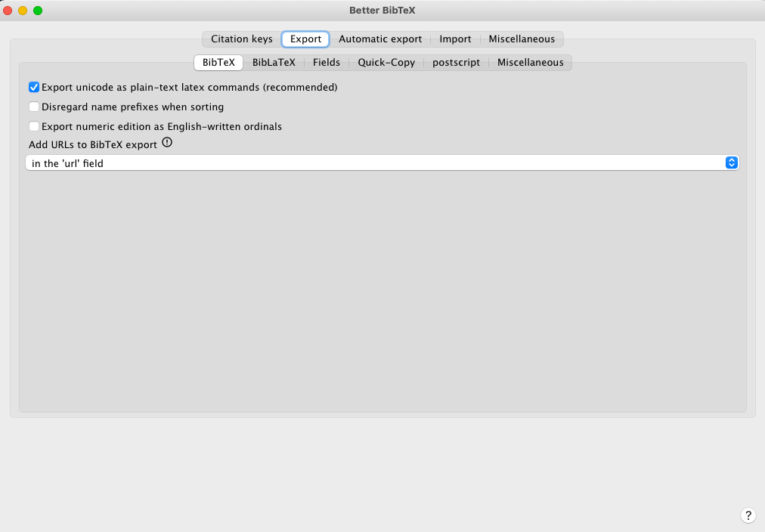Click the green full-screen window button
The image size is (765, 532).
pyautogui.click(x=38, y=11)
